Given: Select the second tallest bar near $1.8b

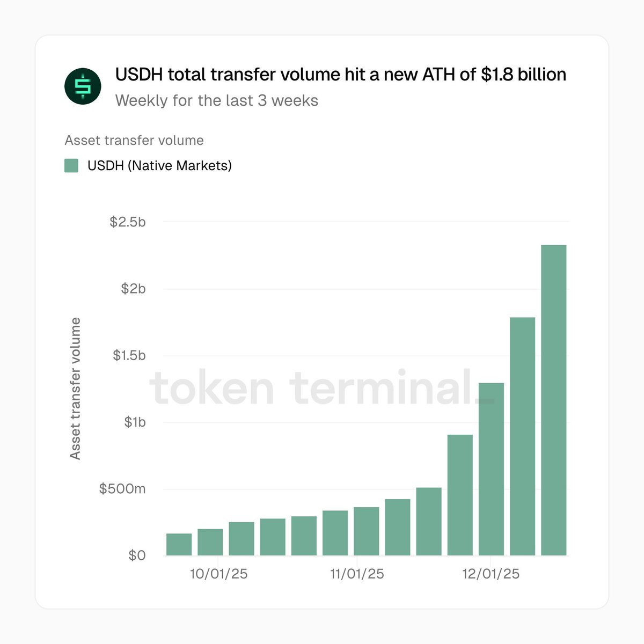Looking at the screenshot, I should (523, 436).
